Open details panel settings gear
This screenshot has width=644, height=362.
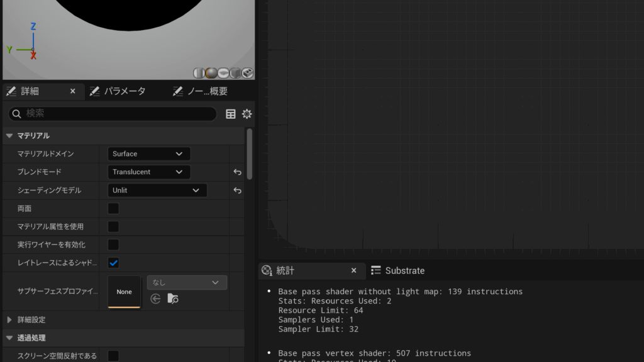coord(247,114)
